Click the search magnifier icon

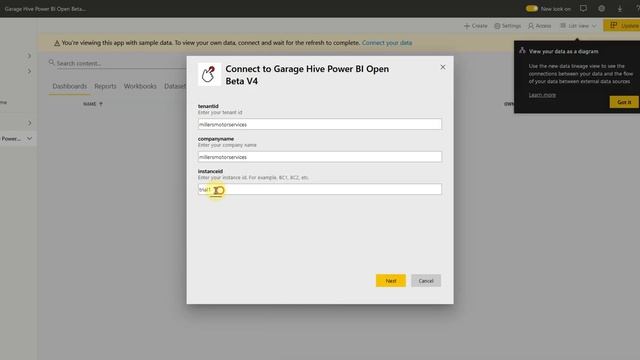click(x=51, y=62)
